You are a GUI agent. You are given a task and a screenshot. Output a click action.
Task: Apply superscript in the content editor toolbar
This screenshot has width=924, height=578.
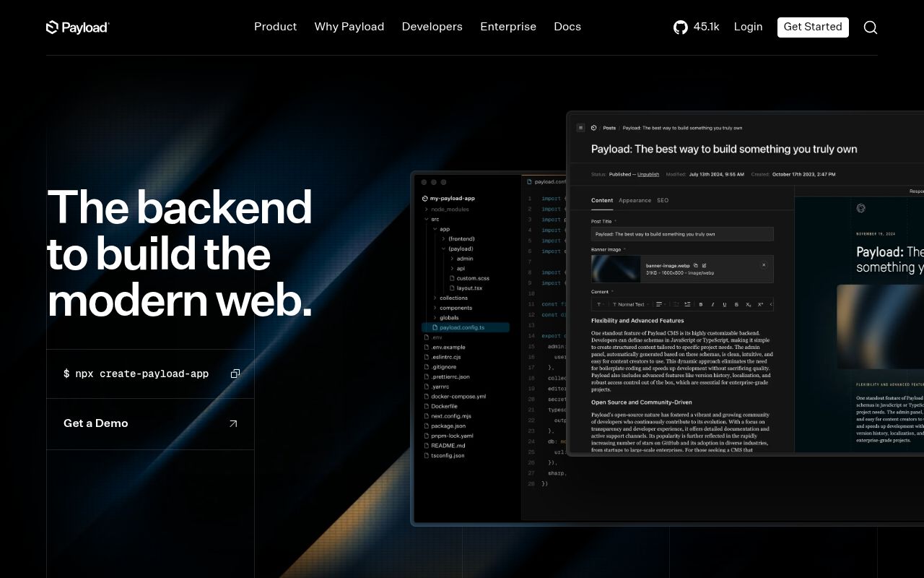click(760, 304)
